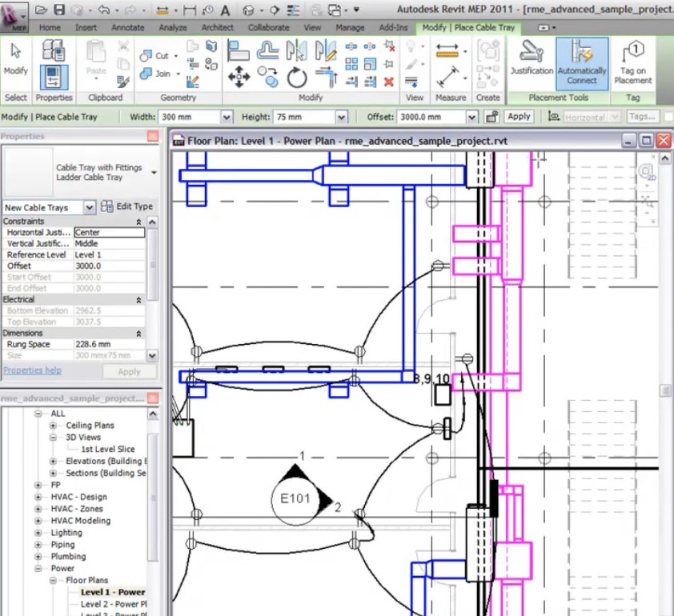Select the Trim/Extend to Corner tool
Viewport: 674px width, 616px height.
326,78
